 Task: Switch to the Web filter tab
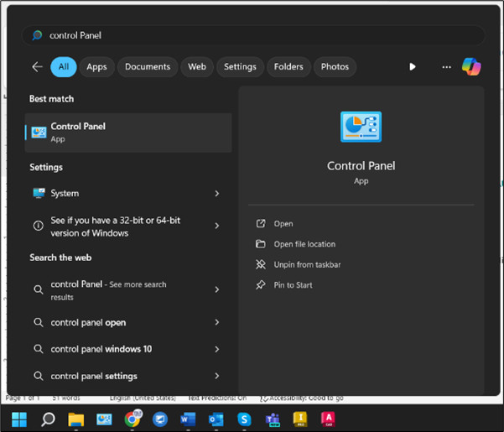197,67
